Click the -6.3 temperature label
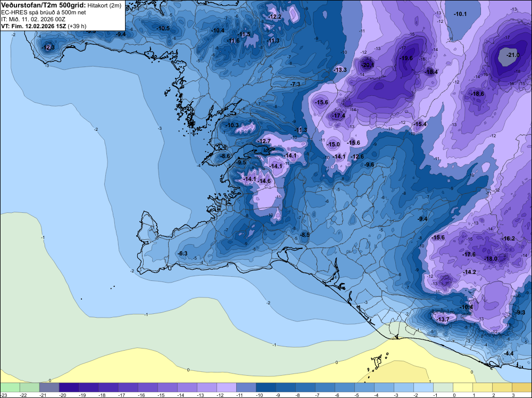Image resolution: width=532 pixels, height=398 pixels. (x=182, y=253)
